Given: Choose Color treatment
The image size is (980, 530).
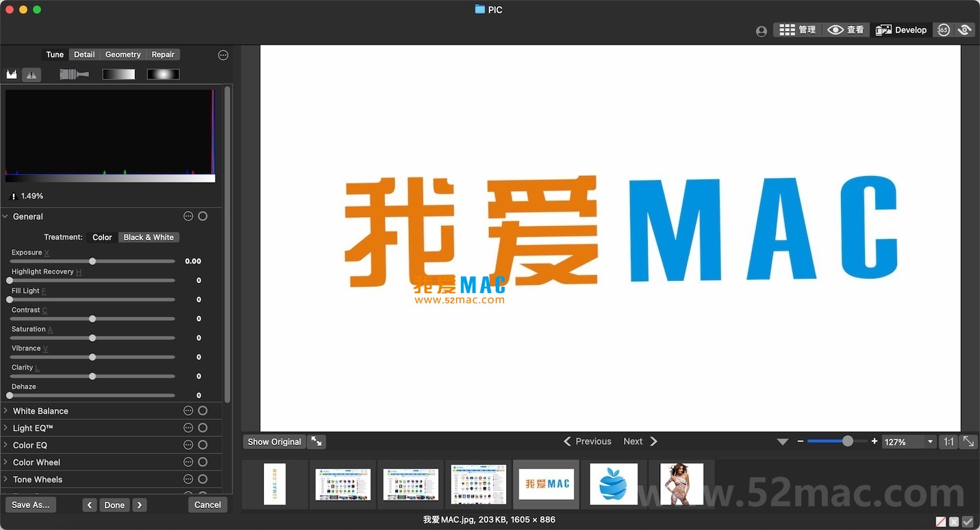Looking at the screenshot, I should 102,237.
